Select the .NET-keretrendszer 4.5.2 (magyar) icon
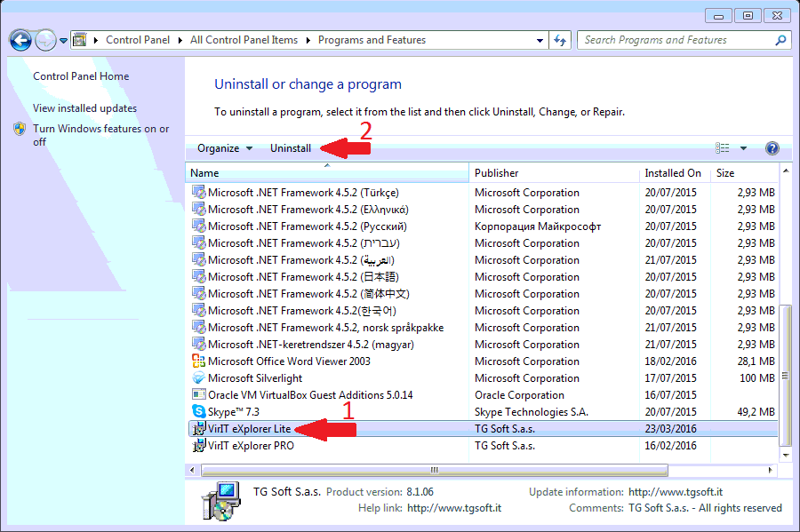 point(198,344)
